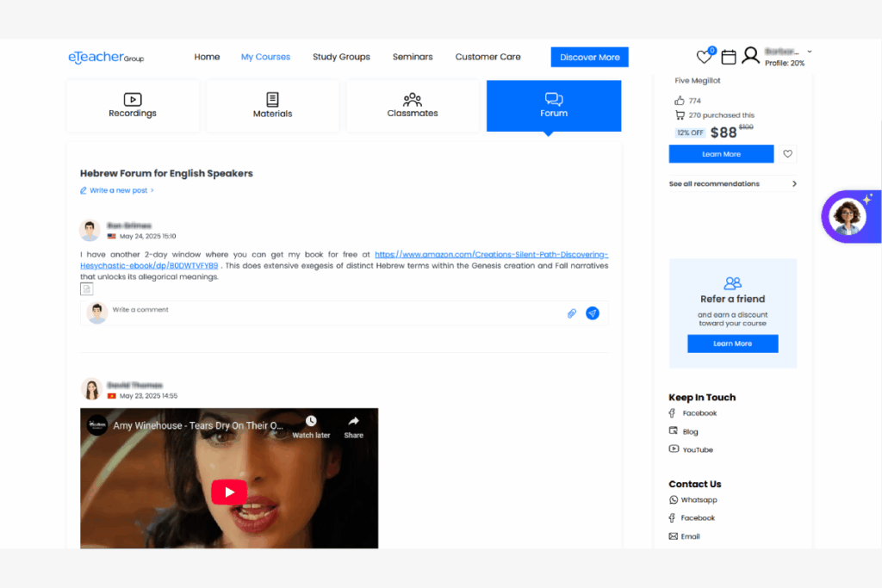
Task: Click the user profile avatar icon
Action: [x=750, y=56]
